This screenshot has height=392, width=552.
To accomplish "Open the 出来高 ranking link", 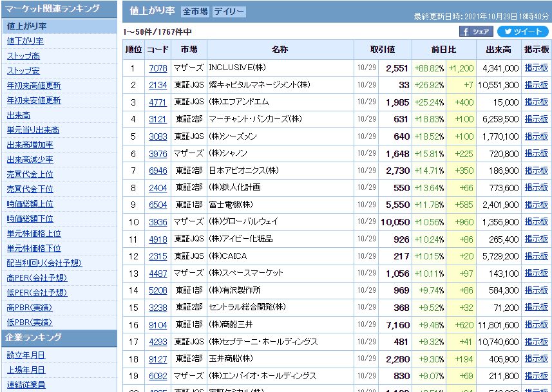I will pyautogui.click(x=18, y=115).
